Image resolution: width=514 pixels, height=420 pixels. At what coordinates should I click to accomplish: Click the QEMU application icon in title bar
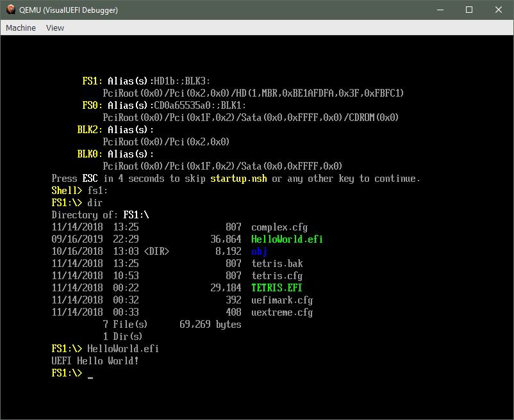[10, 10]
